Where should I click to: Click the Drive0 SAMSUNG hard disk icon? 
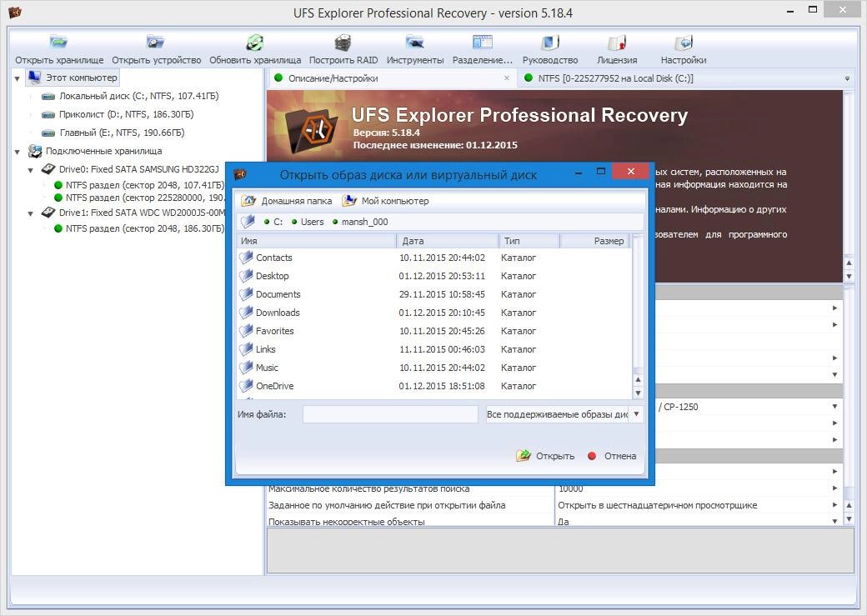(48, 168)
